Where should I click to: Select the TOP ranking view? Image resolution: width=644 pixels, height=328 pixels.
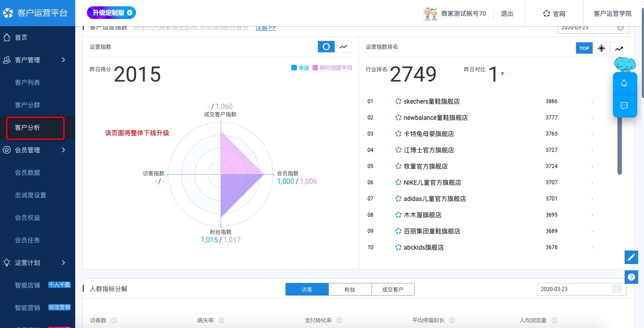[x=584, y=48]
